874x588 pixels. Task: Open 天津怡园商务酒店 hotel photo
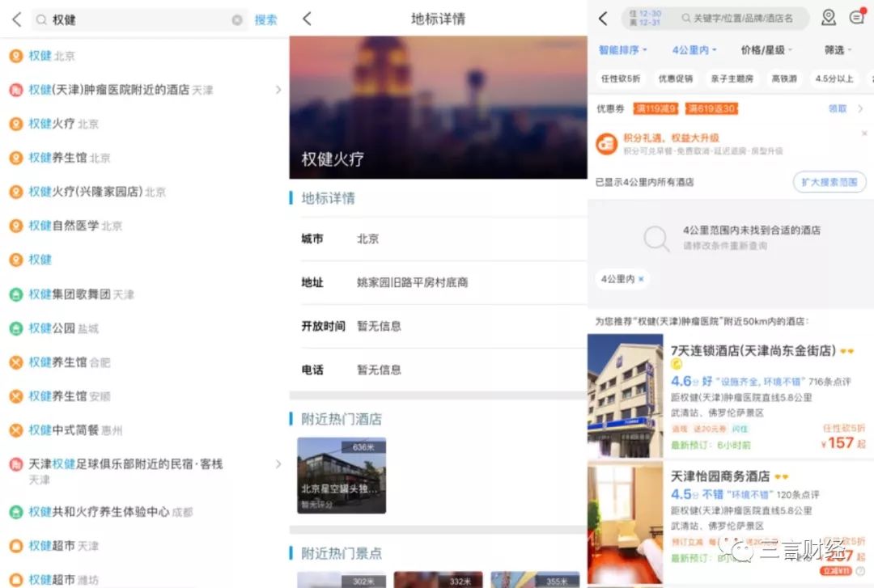pyautogui.click(x=626, y=522)
